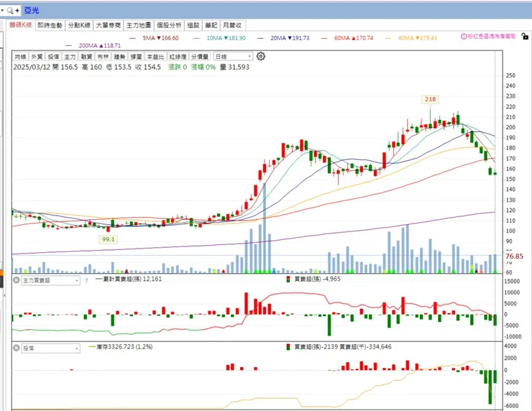Screen dimensions: 532x411
Task: Click the 買賣超(張) -4,965 legend
Action: coord(313,279)
